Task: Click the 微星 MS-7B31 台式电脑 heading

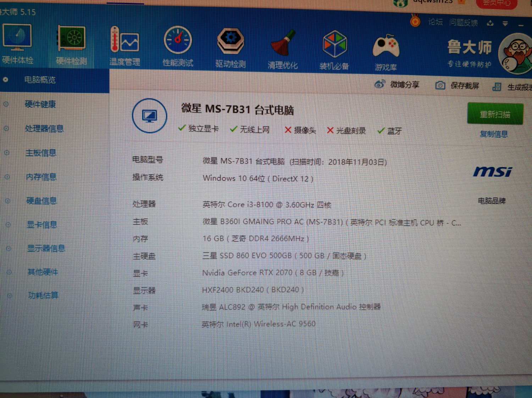Action: 237,109
